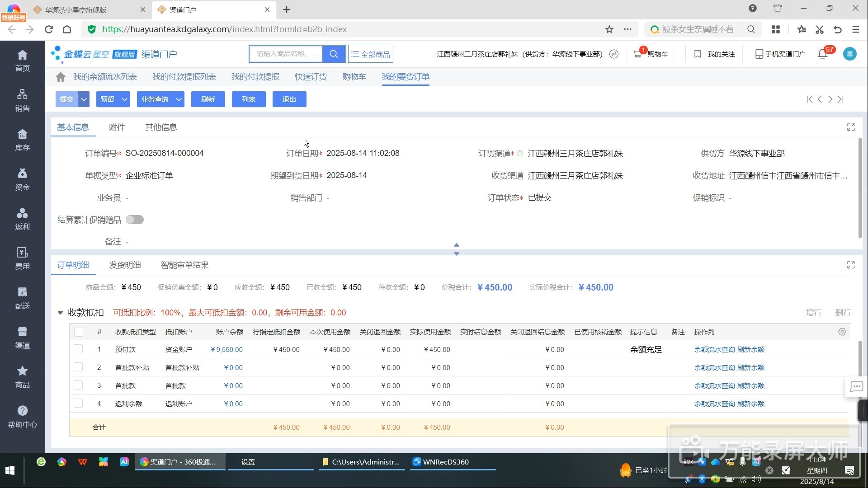Open the 设置 taskbar window

click(x=271, y=462)
